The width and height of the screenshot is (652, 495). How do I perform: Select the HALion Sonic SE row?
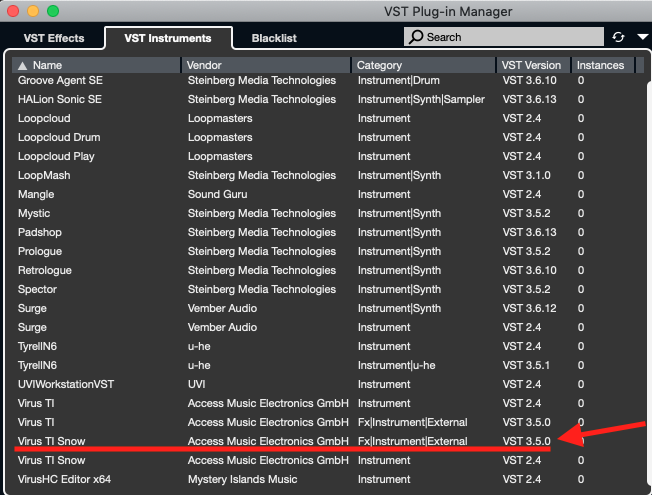[328, 99]
